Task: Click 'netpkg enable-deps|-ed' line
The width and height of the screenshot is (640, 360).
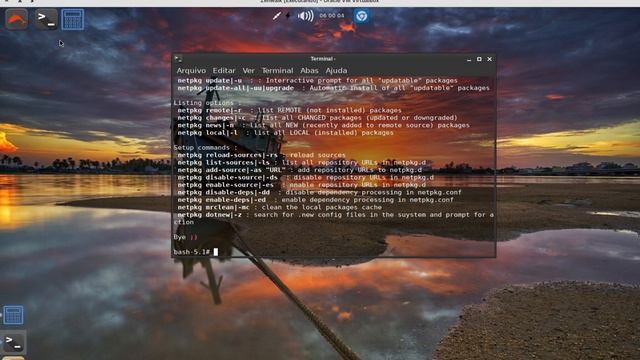Action: 316,200
